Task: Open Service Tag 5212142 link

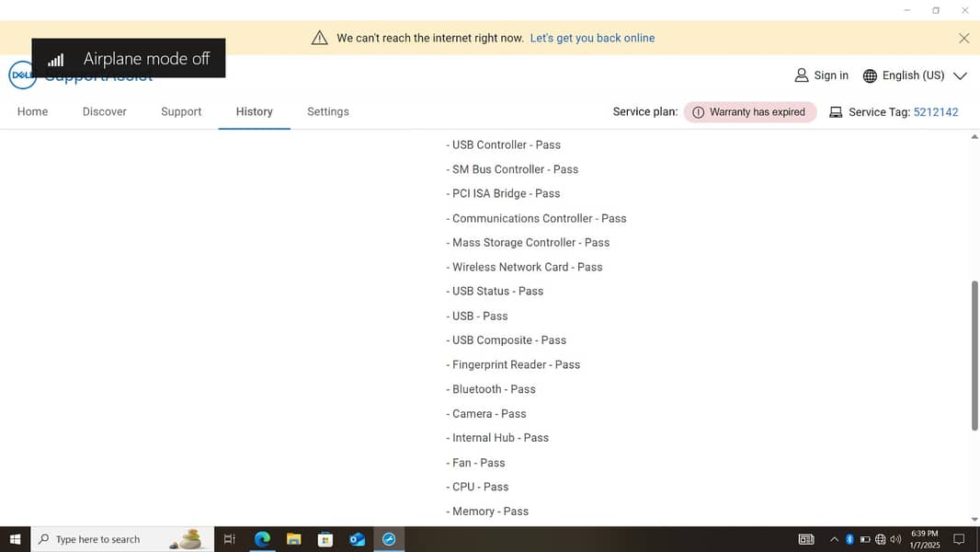Action: 935,112
